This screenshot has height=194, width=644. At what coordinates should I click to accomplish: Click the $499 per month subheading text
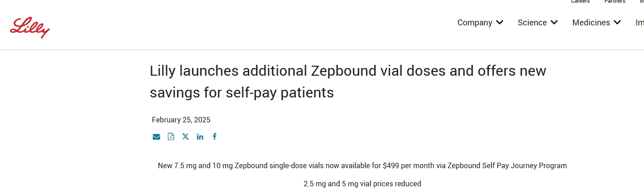pyautogui.click(x=362, y=166)
